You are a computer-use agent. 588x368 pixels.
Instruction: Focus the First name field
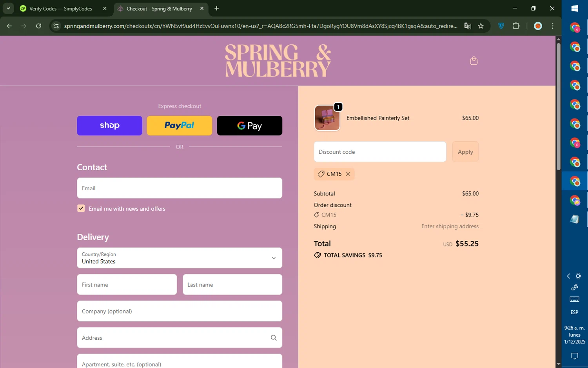pos(127,284)
